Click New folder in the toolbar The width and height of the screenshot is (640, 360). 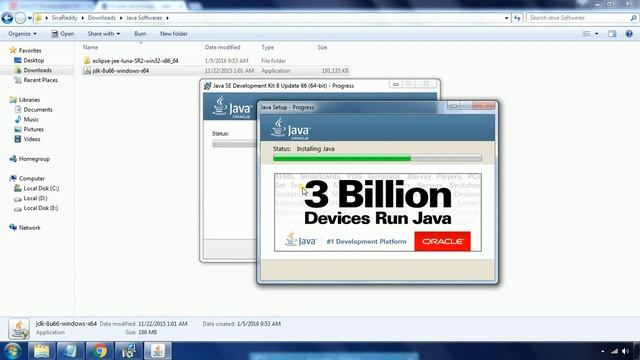pos(173,34)
